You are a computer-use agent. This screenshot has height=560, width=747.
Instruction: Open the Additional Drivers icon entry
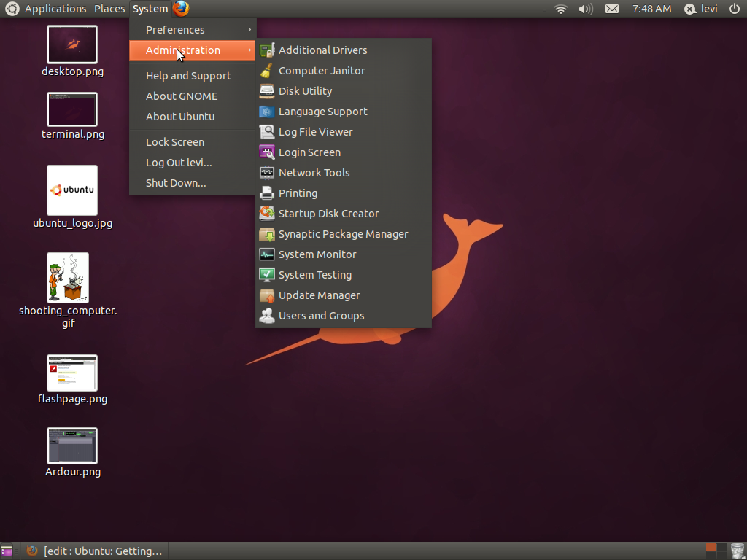(267, 50)
